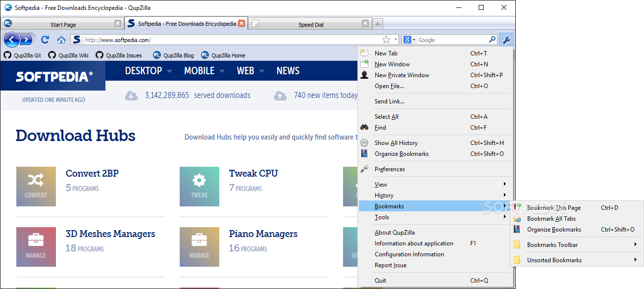Image resolution: width=644 pixels, height=289 pixels.
Task: Open the QupZilla Git bookmark
Action: 22,55
